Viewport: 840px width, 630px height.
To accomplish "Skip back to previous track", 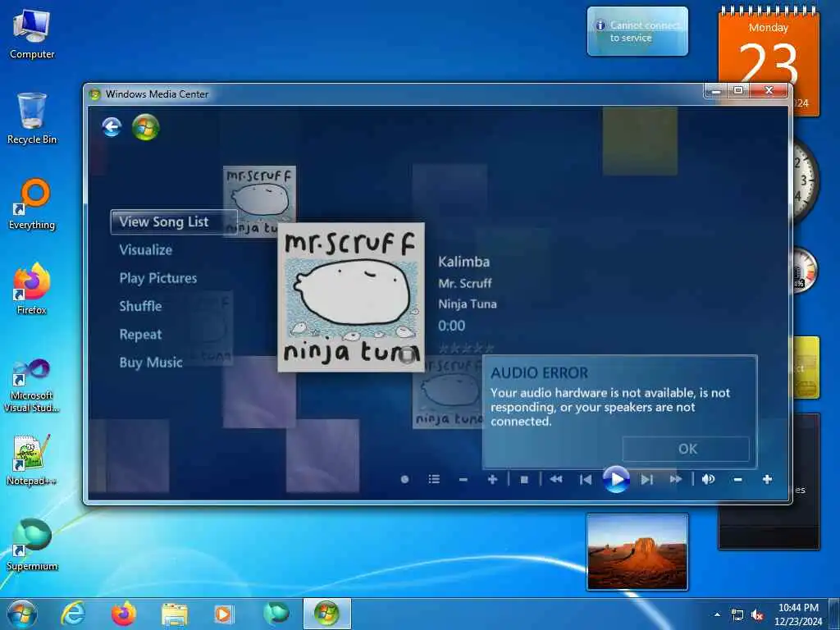I will (x=586, y=479).
